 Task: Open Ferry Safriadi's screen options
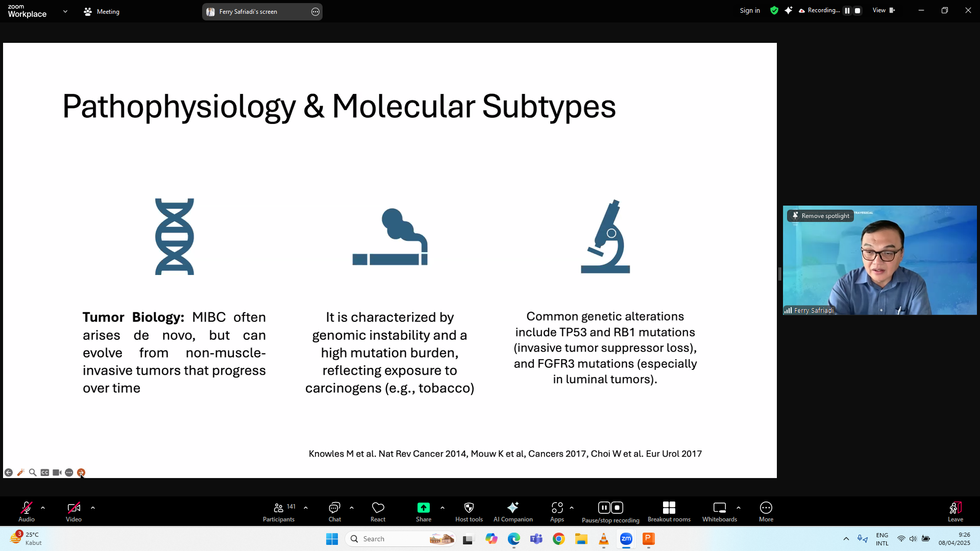click(315, 12)
